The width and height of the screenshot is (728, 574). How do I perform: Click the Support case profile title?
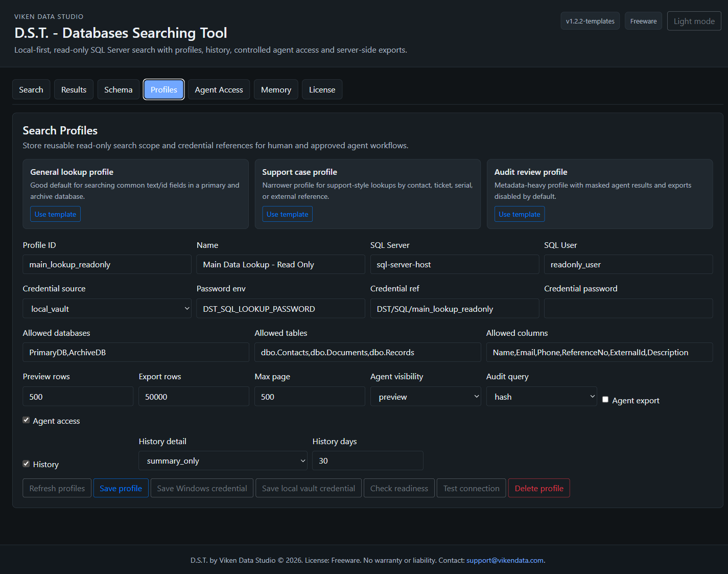tap(299, 172)
